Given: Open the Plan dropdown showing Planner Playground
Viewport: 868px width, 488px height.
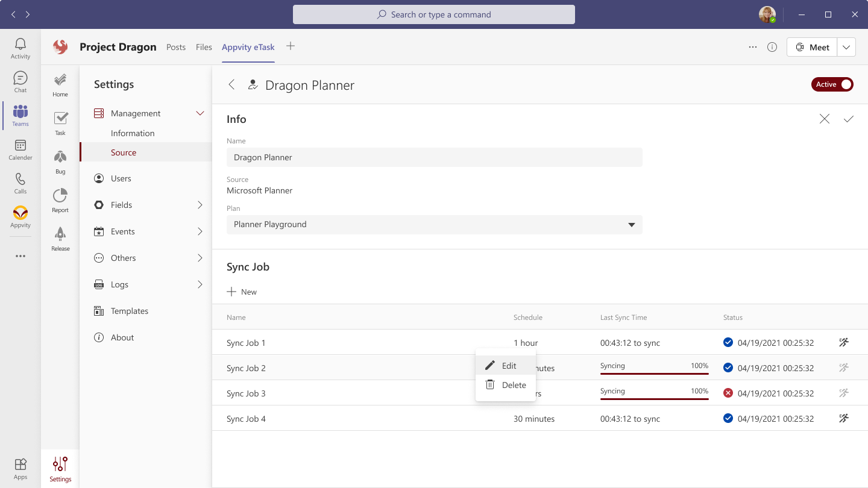Looking at the screenshot, I should click(434, 225).
